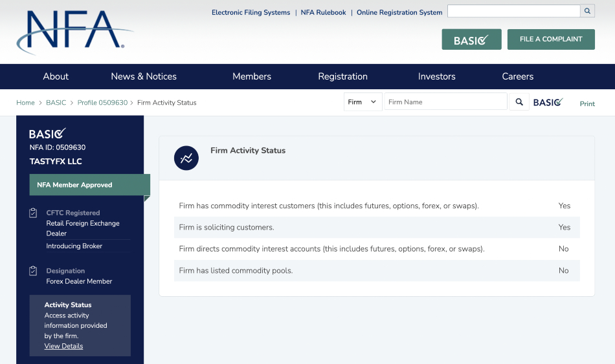Viewport: 615px width, 364px height.
Task: Open the Members menu
Action: (252, 76)
